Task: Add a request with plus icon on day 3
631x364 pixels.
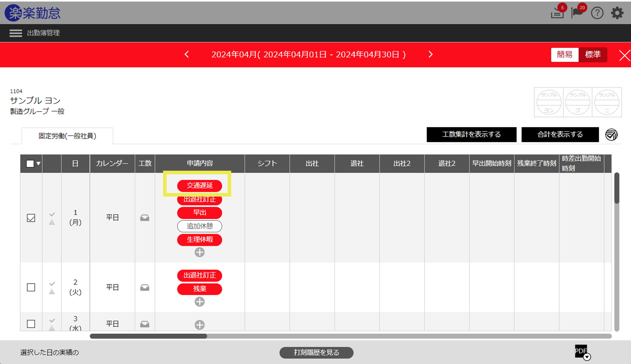Action: click(200, 325)
